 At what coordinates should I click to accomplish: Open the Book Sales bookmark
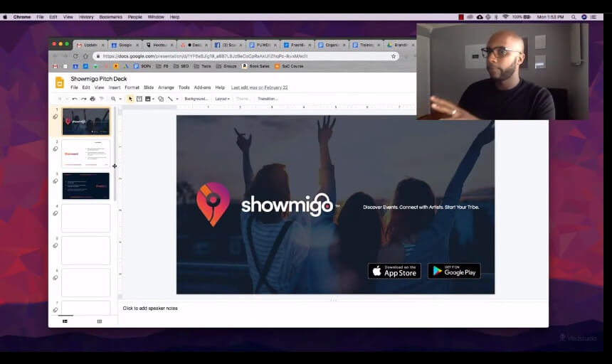(255, 66)
